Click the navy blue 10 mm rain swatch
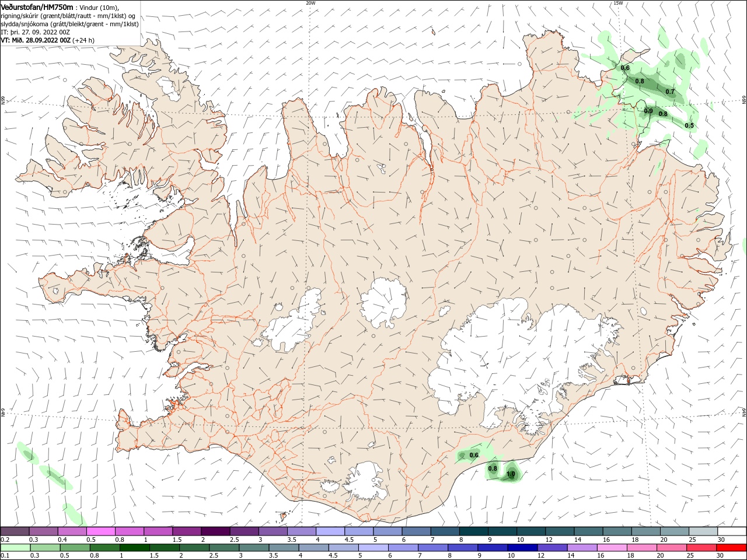This screenshot has height=560, width=747. coord(522,548)
